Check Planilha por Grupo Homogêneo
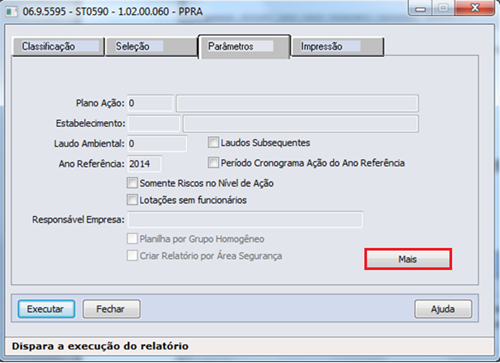500x363 pixels. [x=132, y=239]
